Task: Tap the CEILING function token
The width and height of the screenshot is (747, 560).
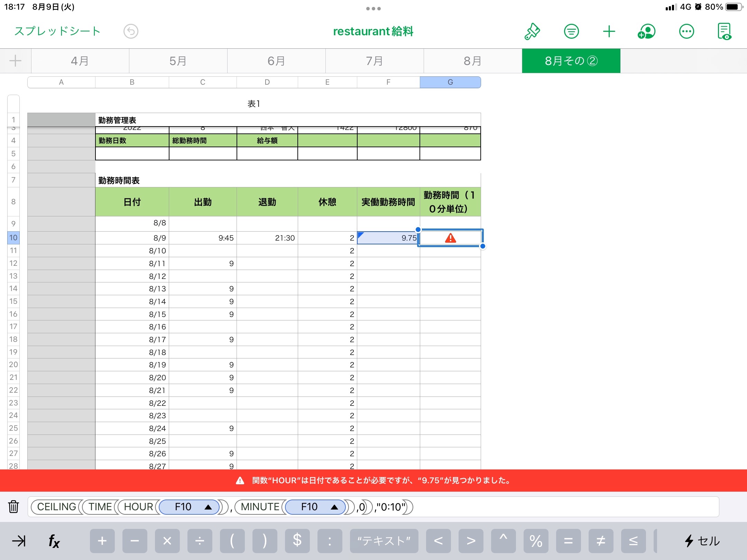Action: [x=56, y=507]
